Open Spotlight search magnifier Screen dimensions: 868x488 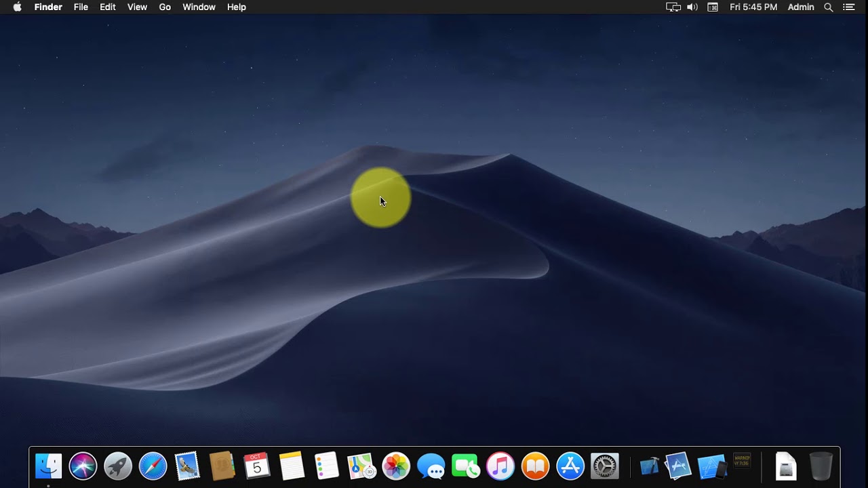[828, 7]
